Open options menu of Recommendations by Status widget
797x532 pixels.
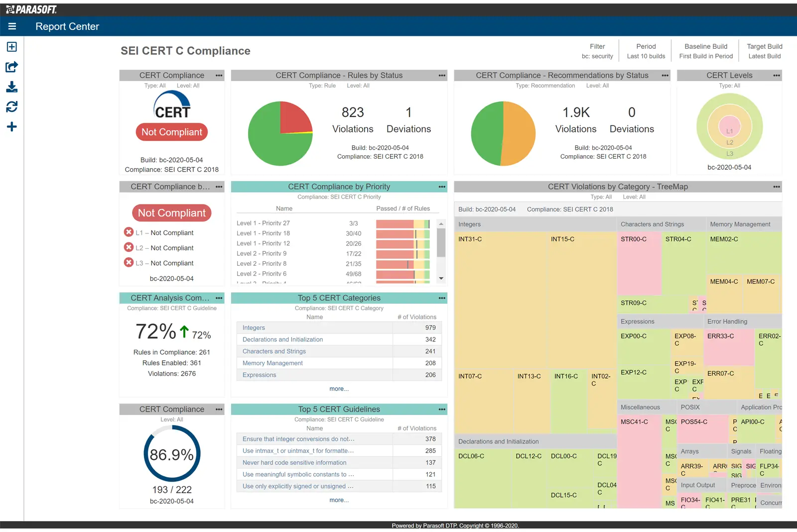point(665,75)
